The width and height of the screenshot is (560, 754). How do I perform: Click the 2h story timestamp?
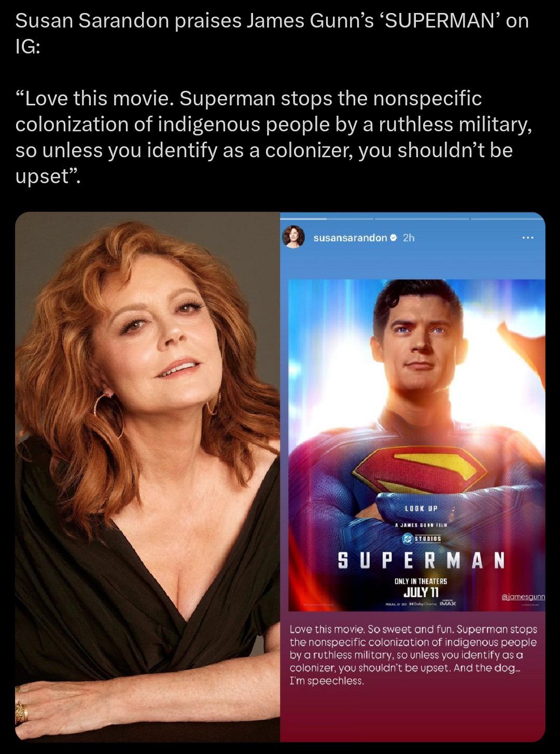click(x=409, y=238)
